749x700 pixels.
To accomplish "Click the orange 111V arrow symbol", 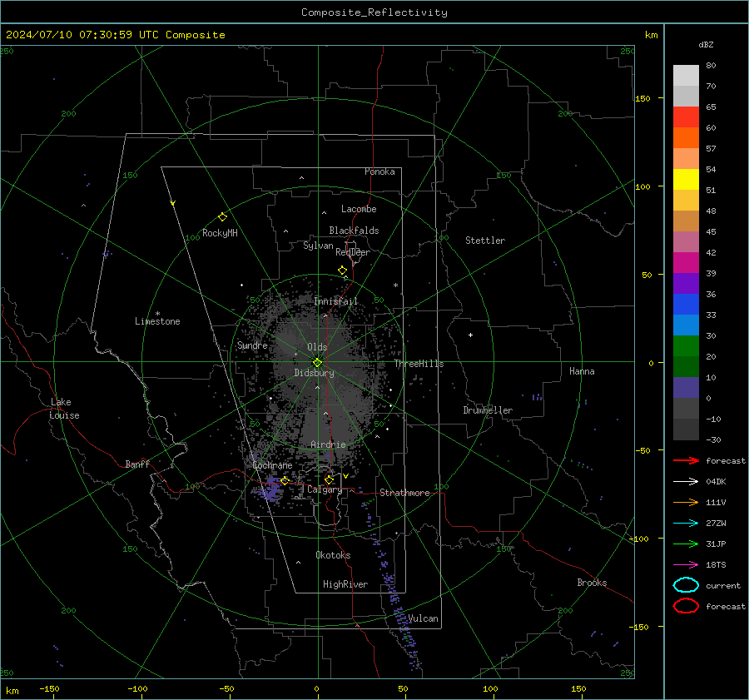I will point(686,502).
